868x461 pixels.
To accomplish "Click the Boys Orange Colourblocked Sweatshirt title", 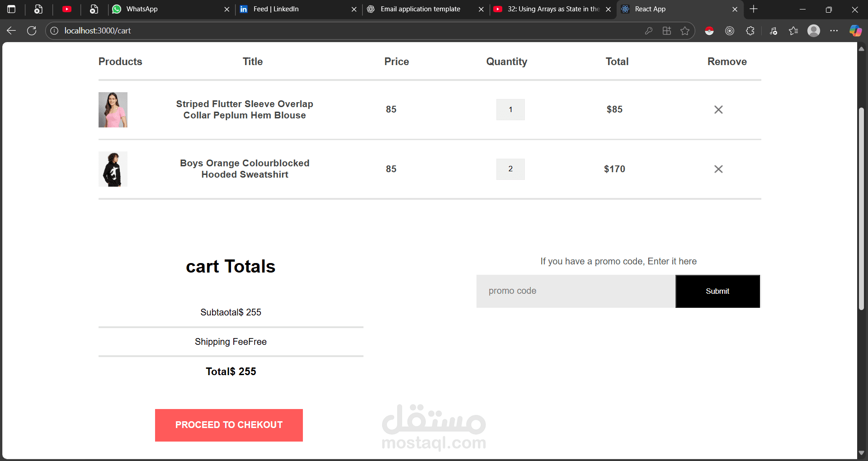I will (245, 169).
